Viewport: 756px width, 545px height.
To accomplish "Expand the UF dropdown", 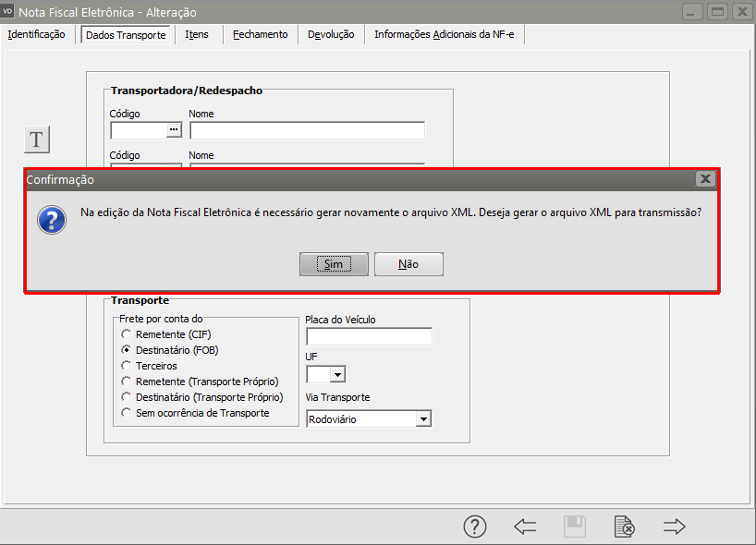I will click(337, 374).
